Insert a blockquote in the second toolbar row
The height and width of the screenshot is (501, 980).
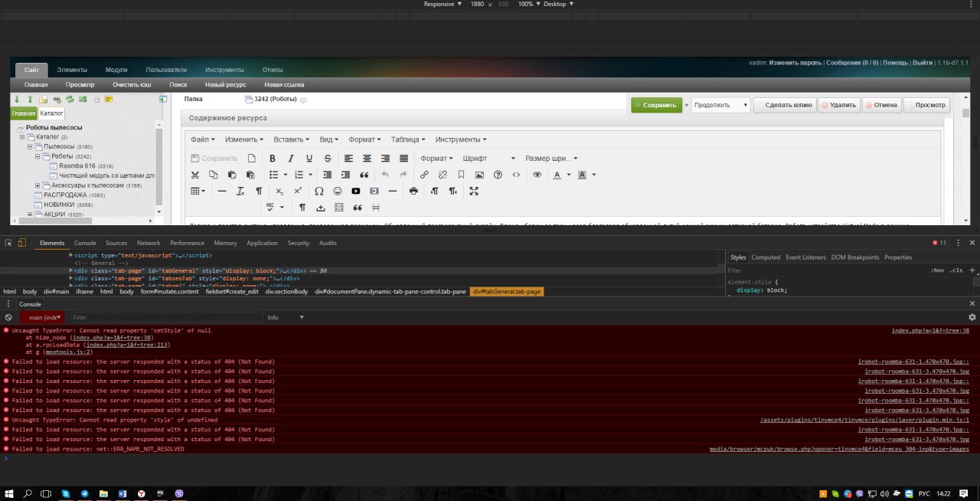pyautogui.click(x=364, y=175)
